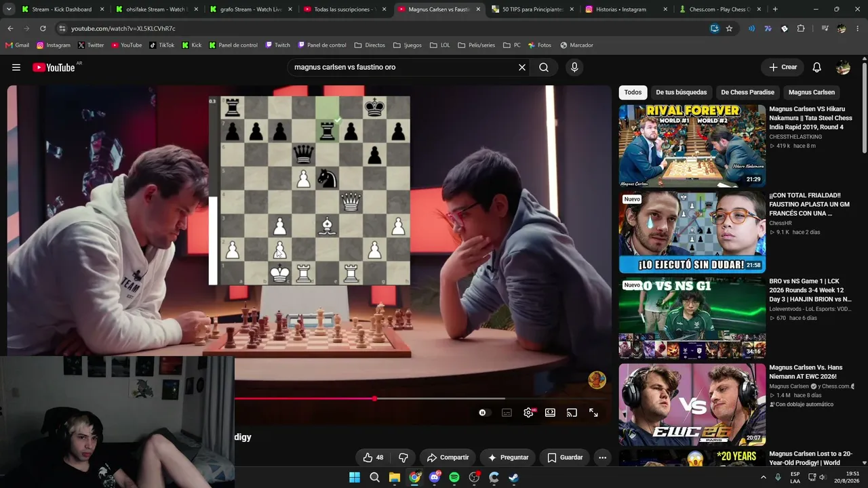Image resolution: width=868 pixels, height=488 pixels.
Task: Open Magnus Carlsen Vs. Hans Niemann title
Action: coord(806,372)
